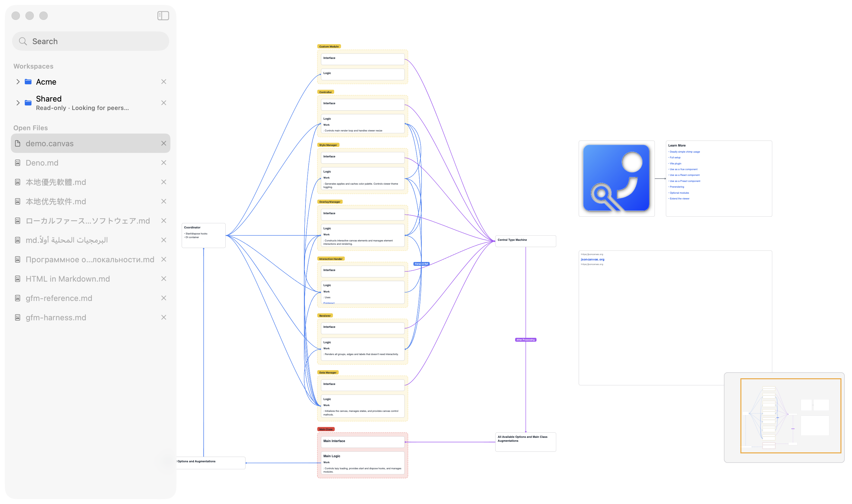
Task: Click the Acme folder icon
Action: [x=28, y=82]
